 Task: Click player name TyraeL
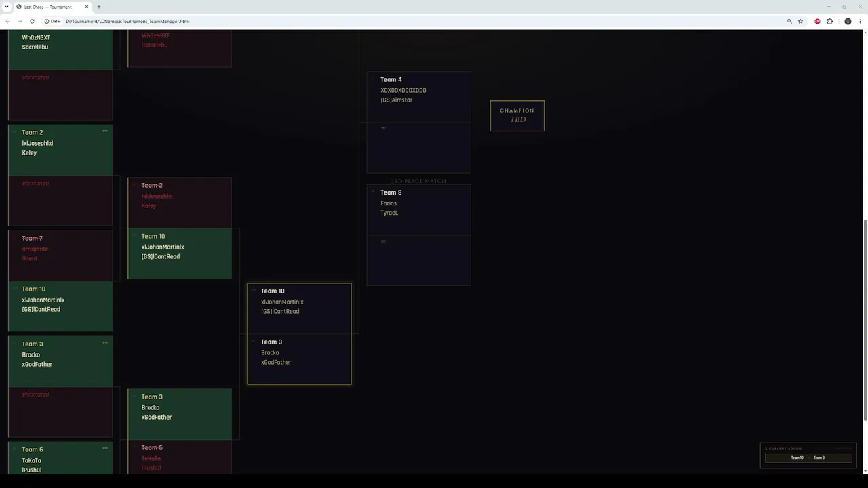click(389, 213)
